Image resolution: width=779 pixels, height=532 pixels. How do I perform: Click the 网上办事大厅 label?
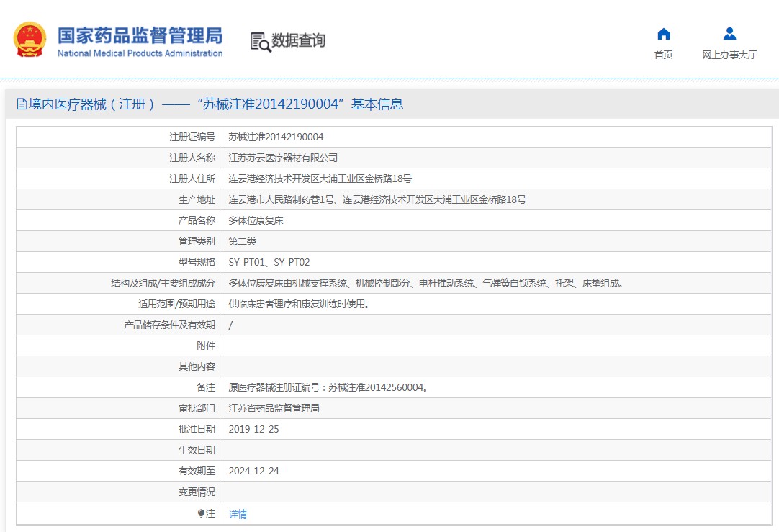(x=729, y=55)
